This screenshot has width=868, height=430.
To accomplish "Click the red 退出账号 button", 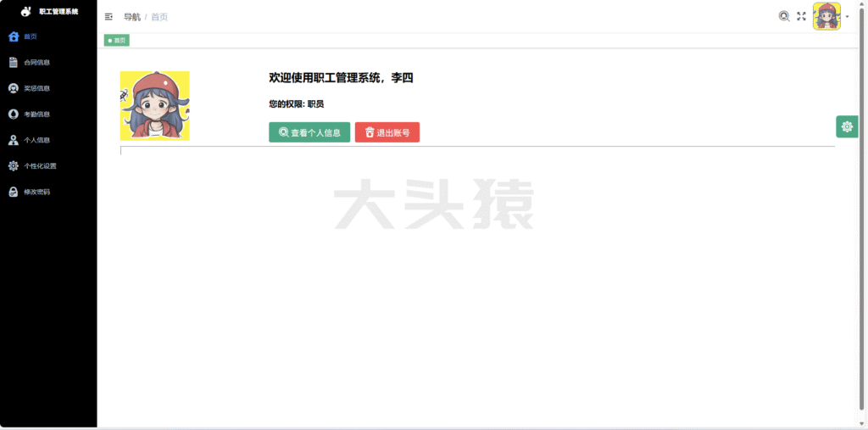I will point(387,132).
